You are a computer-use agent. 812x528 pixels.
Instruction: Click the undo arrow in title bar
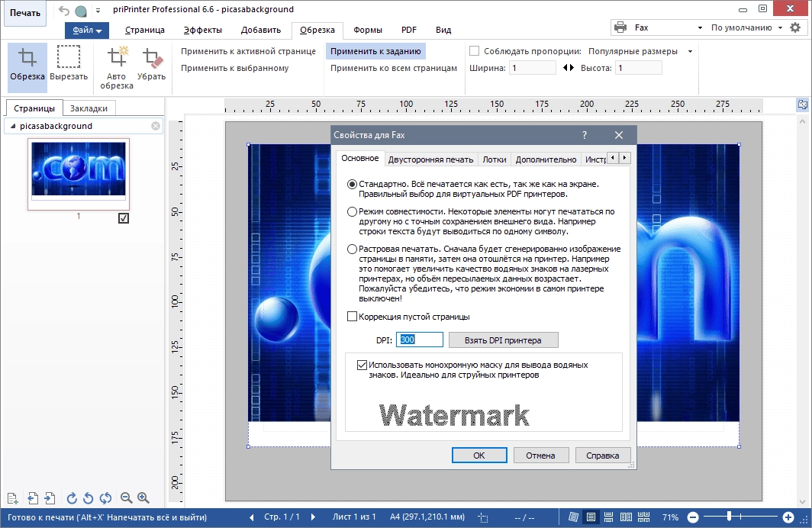click(x=64, y=11)
